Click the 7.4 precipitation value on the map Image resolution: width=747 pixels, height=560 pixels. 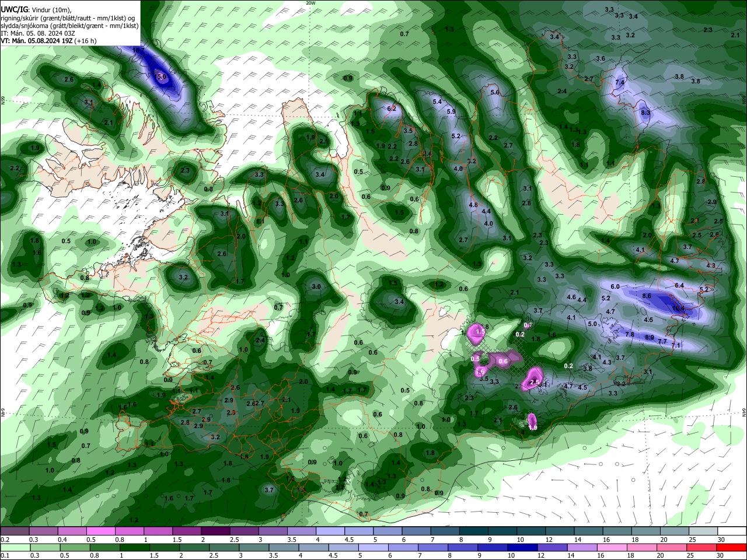[x=620, y=83]
